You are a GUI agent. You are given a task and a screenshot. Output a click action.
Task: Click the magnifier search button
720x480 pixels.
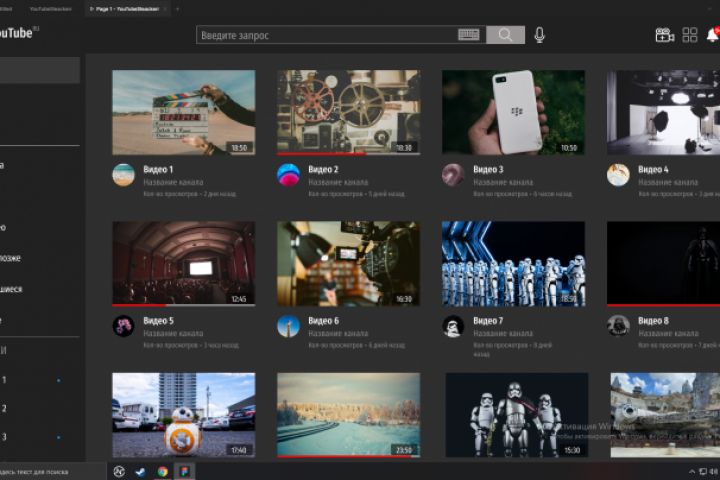coord(505,35)
